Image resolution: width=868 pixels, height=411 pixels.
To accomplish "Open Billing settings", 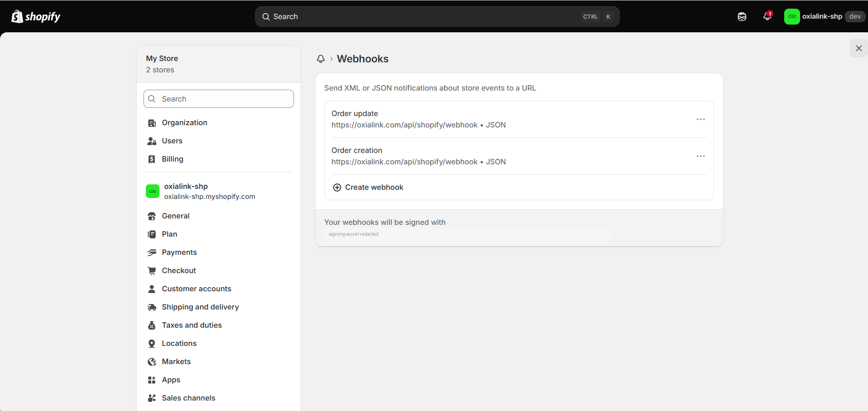I will [x=219, y=159].
